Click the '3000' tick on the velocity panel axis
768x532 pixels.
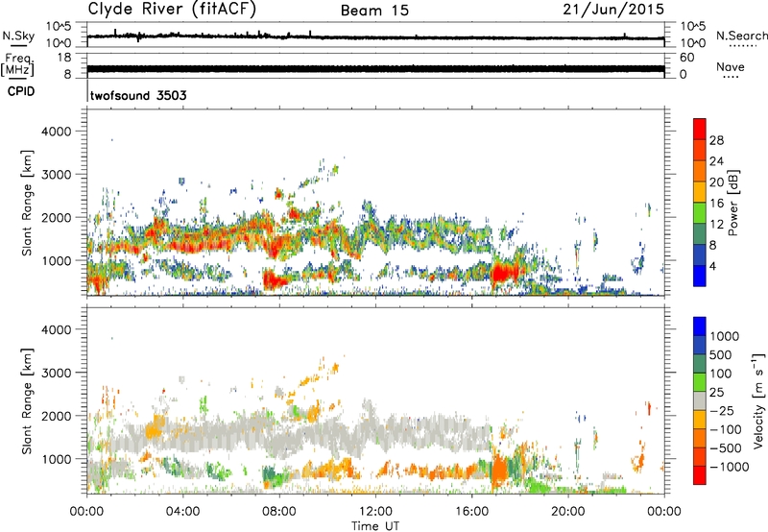[56, 373]
